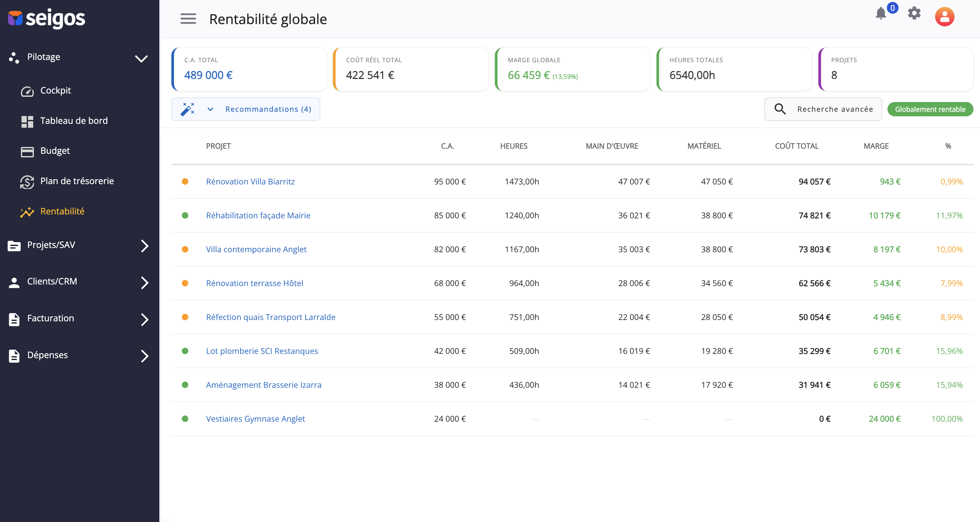The height and width of the screenshot is (522, 980).
Task: Click the status dot for Réhabilitation façade Mairie
Action: pyautogui.click(x=185, y=215)
